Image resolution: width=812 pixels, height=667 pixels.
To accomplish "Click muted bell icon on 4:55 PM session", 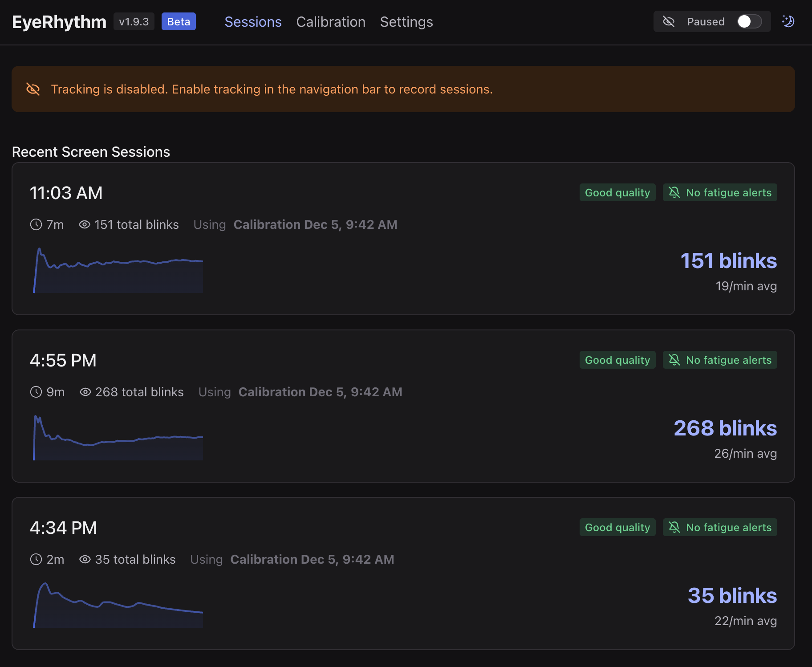I will point(674,360).
